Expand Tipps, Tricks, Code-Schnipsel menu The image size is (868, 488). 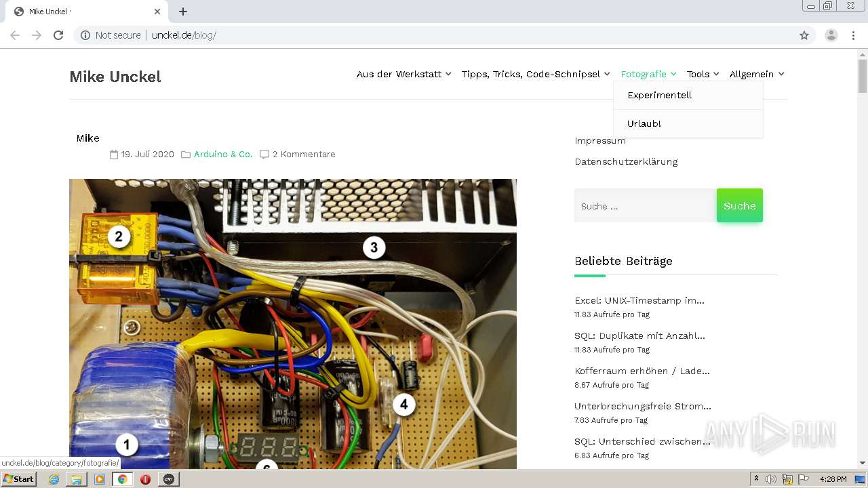536,74
